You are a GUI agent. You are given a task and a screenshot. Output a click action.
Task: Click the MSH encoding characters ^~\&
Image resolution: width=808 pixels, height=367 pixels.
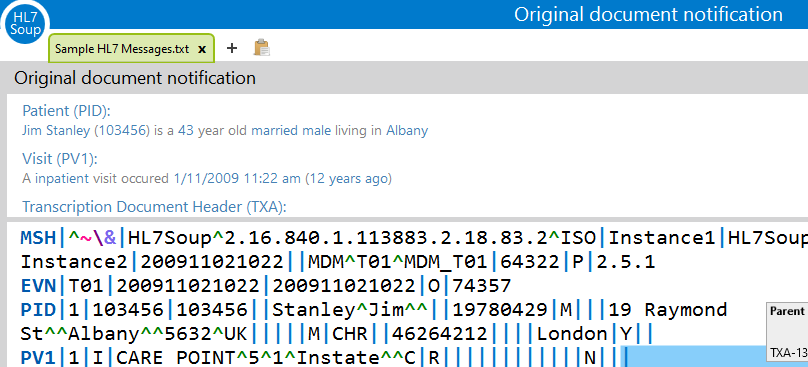92,238
